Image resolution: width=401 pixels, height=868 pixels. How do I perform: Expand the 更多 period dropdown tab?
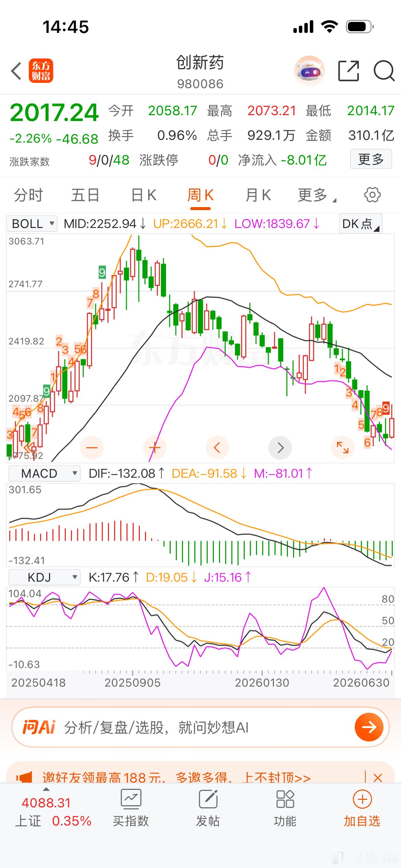coord(317,195)
